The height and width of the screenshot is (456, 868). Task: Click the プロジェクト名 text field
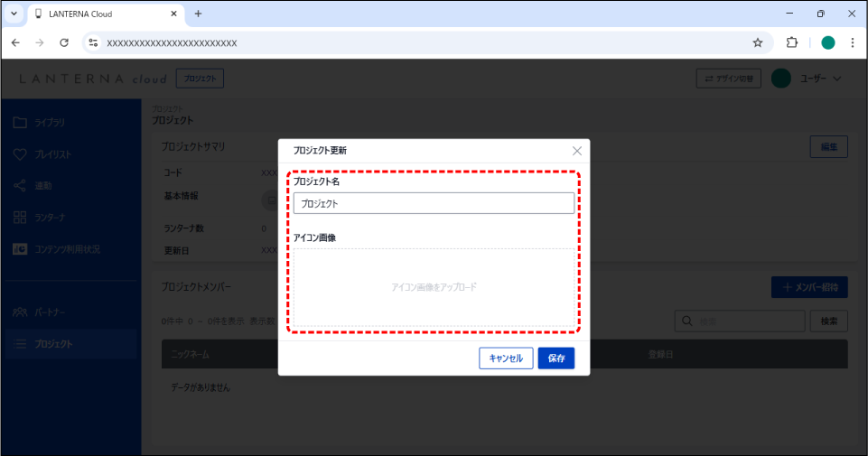click(434, 203)
